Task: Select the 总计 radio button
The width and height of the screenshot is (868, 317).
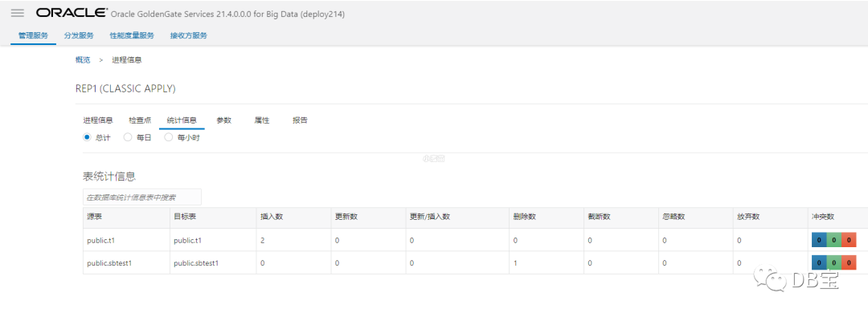Action: [x=87, y=138]
